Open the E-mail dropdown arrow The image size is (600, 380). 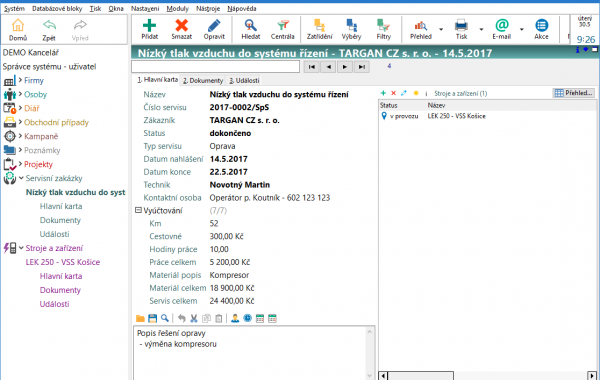521,29
